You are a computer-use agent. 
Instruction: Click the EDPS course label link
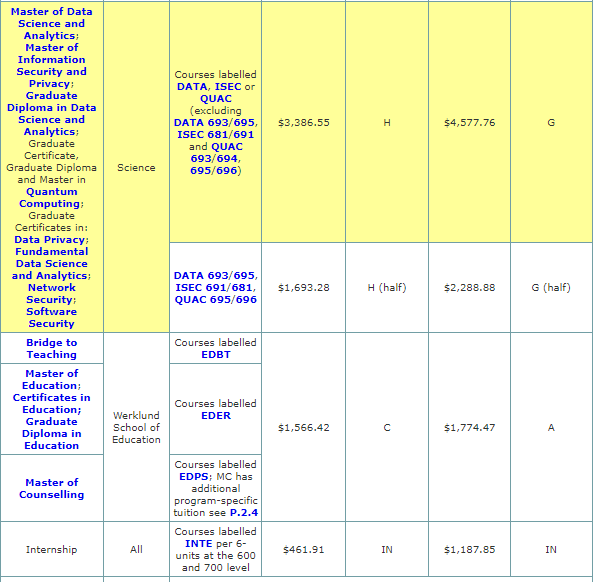[x=193, y=477]
